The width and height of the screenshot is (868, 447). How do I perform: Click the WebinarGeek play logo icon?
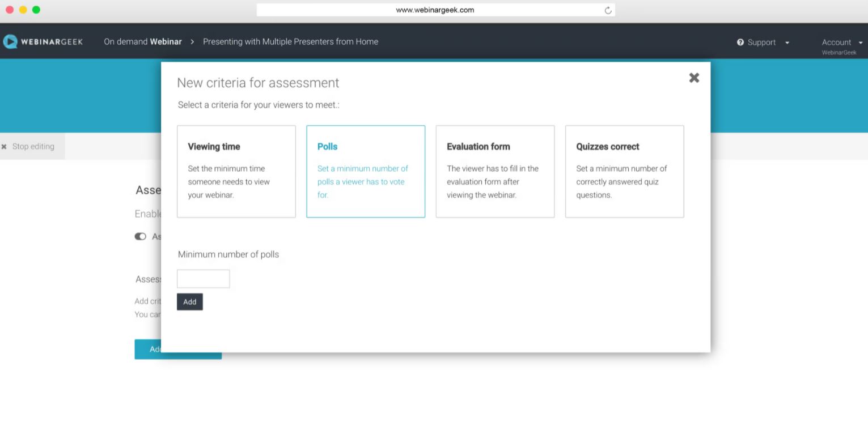pyautogui.click(x=10, y=41)
